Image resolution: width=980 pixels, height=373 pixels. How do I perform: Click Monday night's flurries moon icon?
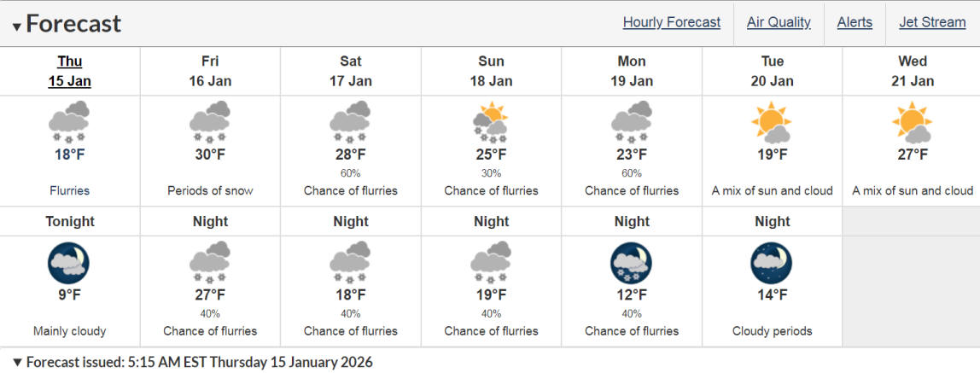click(632, 263)
